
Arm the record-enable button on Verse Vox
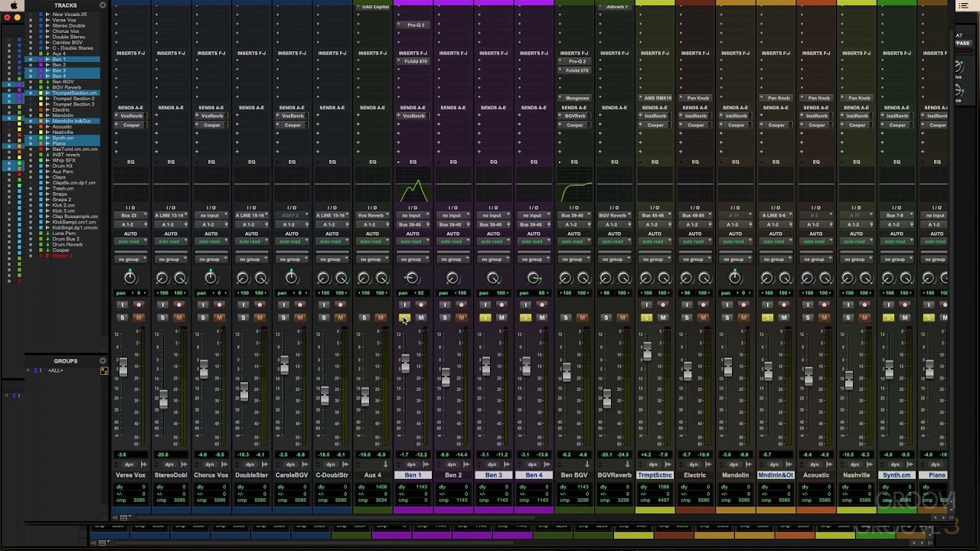click(x=139, y=305)
